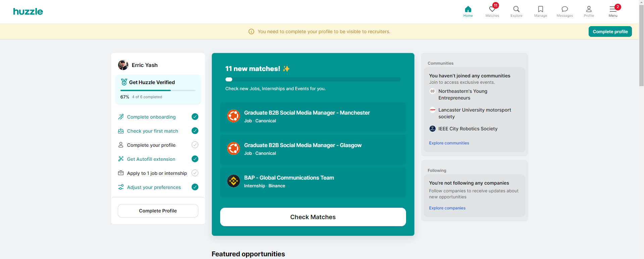The width and height of the screenshot is (644, 259).
Task: Toggle the Complete onboarding checkmark
Action: point(195,117)
